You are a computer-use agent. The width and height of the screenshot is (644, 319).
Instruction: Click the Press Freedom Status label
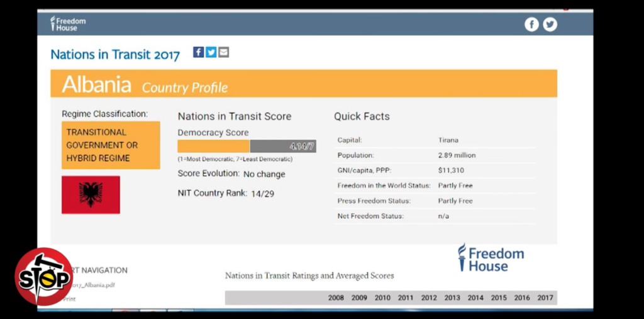pyautogui.click(x=374, y=201)
